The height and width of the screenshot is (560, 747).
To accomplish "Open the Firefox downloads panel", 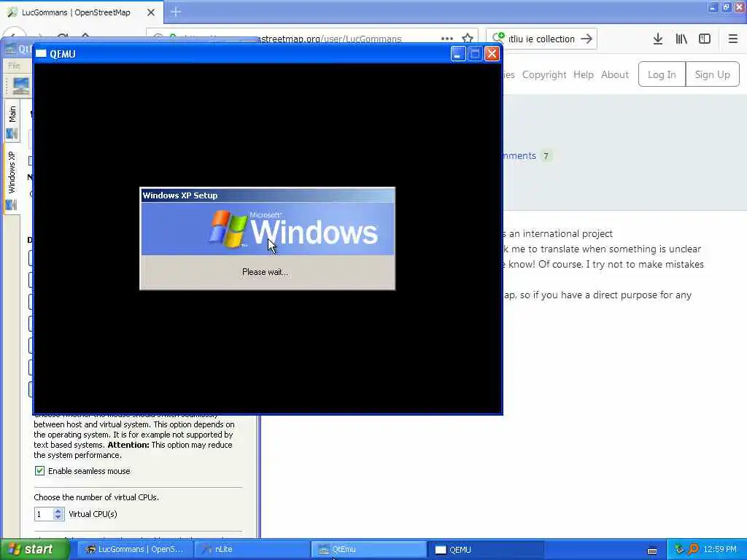I will pos(657,39).
